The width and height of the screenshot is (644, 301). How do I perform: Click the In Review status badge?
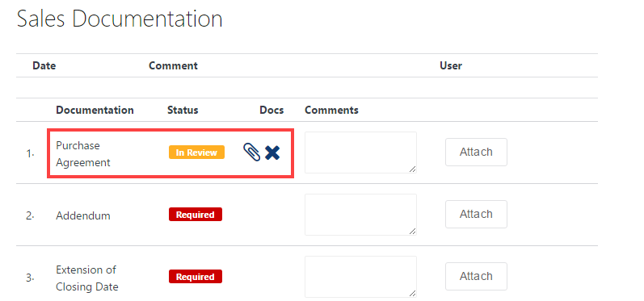[196, 153]
